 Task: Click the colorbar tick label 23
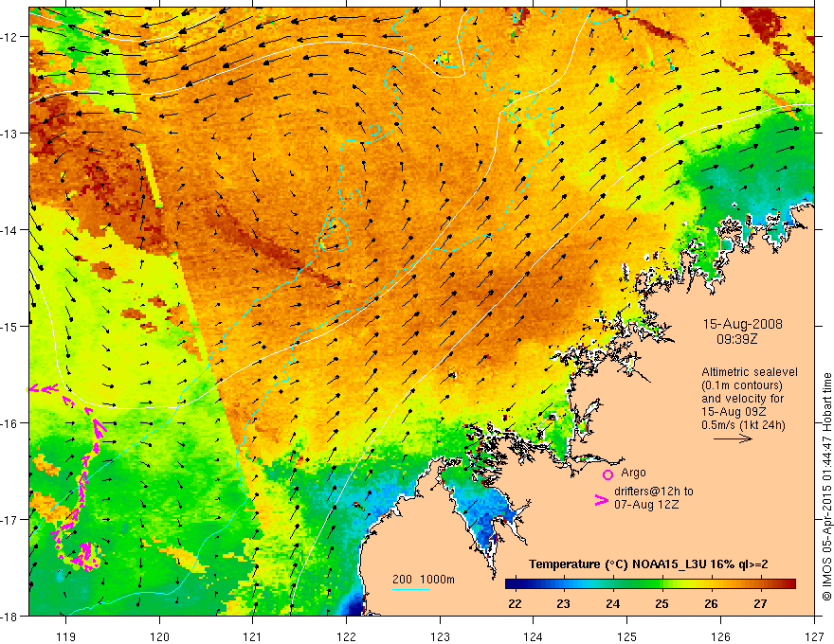564,604
